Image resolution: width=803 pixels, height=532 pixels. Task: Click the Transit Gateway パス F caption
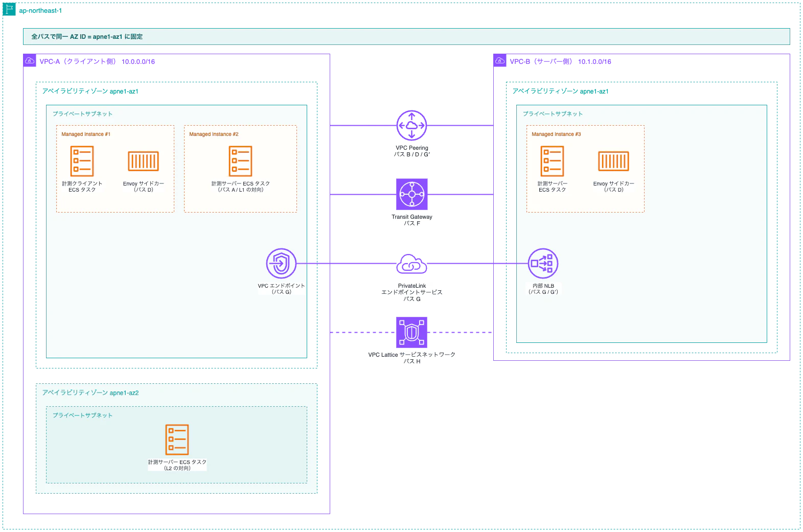pyautogui.click(x=411, y=220)
